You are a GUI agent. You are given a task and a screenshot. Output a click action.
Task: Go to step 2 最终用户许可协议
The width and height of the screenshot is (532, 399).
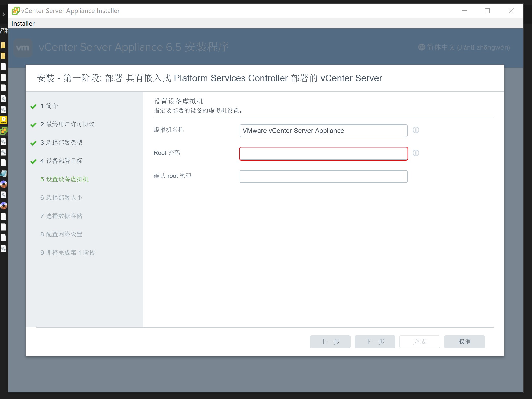tap(67, 124)
